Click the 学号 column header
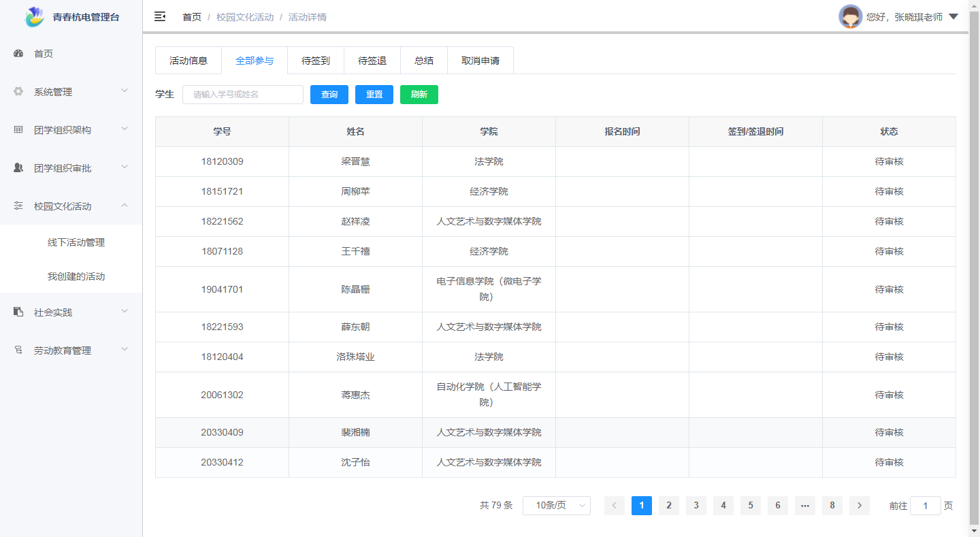This screenshot has height=537, width=980. [x=222, y=131]
